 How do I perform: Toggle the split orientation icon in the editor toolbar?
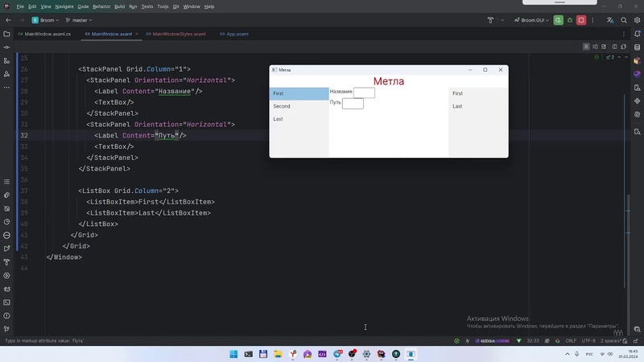coord(615,47)
